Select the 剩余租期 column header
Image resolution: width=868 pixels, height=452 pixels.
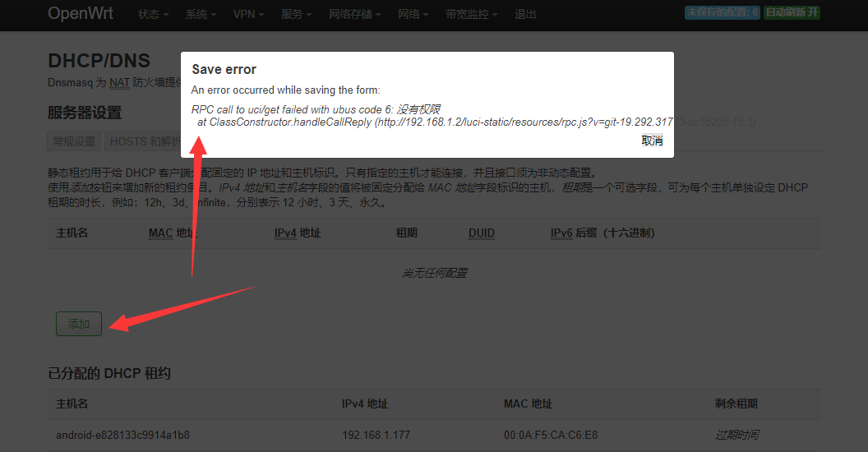coord(736,404)
